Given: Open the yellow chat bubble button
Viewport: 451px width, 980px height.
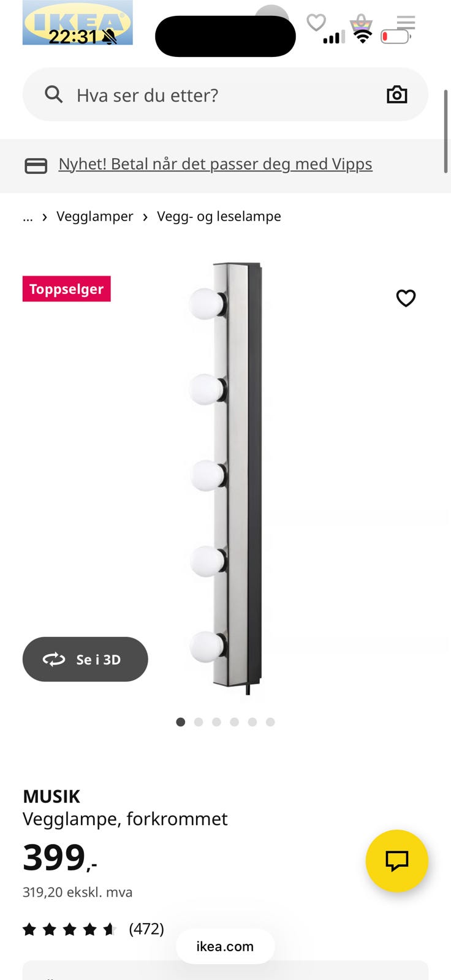Looking at the screenshot, I should tap(397, 861).
